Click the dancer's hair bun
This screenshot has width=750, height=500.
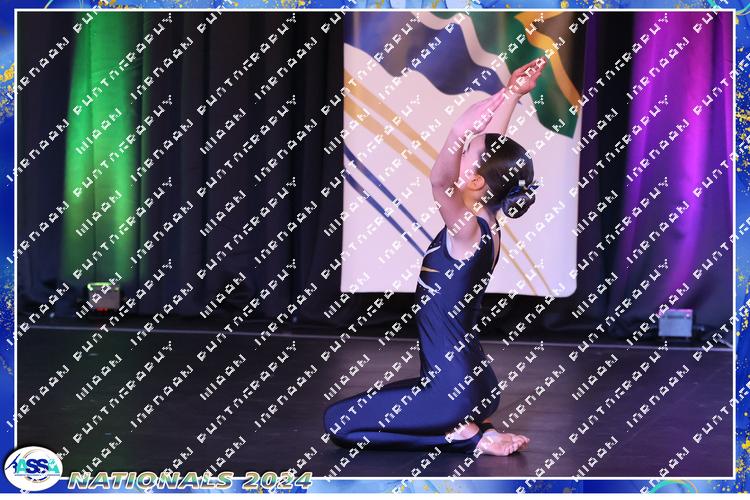coord(521,196)
